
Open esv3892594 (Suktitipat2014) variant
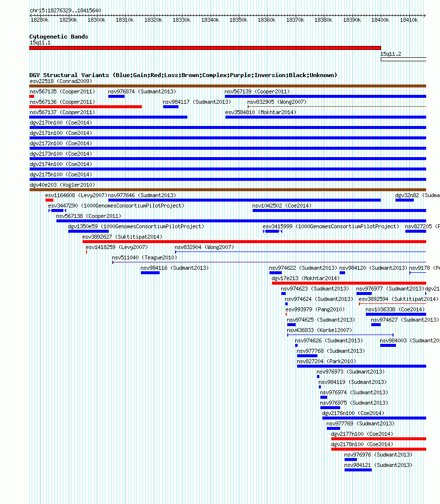point(393,304)
